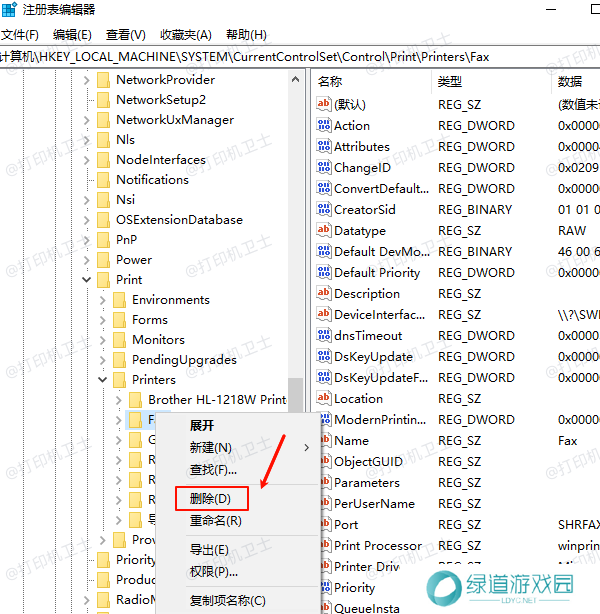Expand the Nsi key
The width and height of the screenshot is (600, 614).
click(x=87, y=200)
